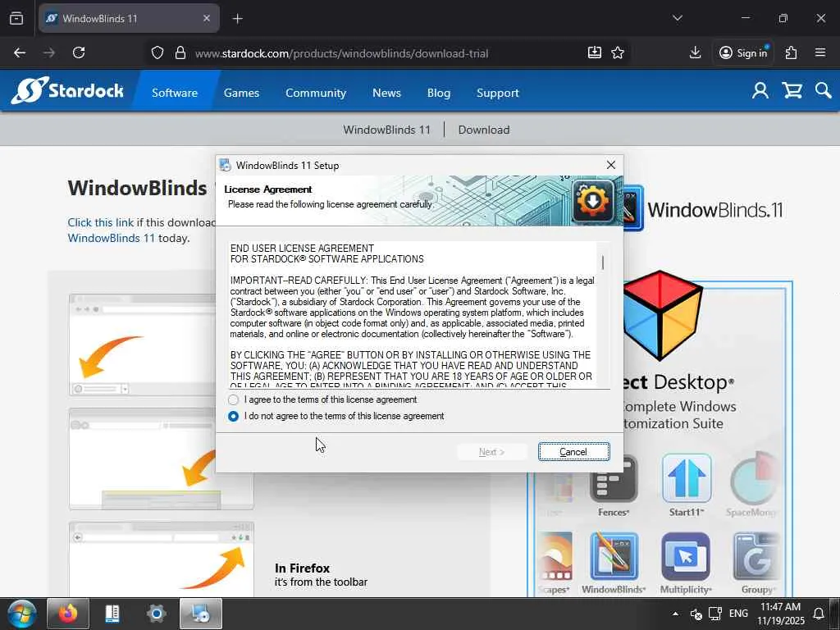This screenshot has width=840, height=630.
Task: Click the settings gear taskbar icon
Action: click(x=157, y=614)
